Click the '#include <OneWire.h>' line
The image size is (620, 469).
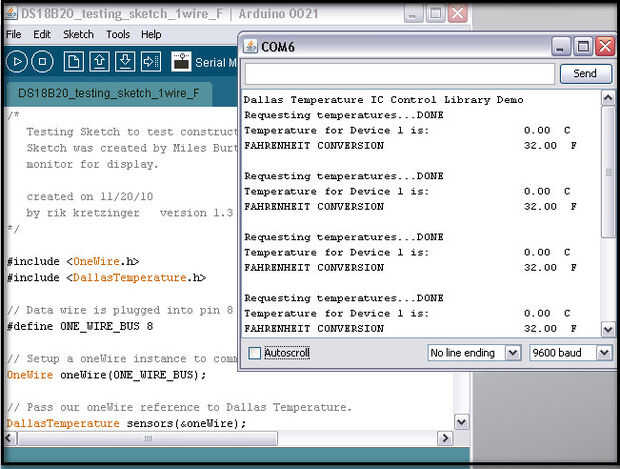pyautogui.click(x=74, y=261)
